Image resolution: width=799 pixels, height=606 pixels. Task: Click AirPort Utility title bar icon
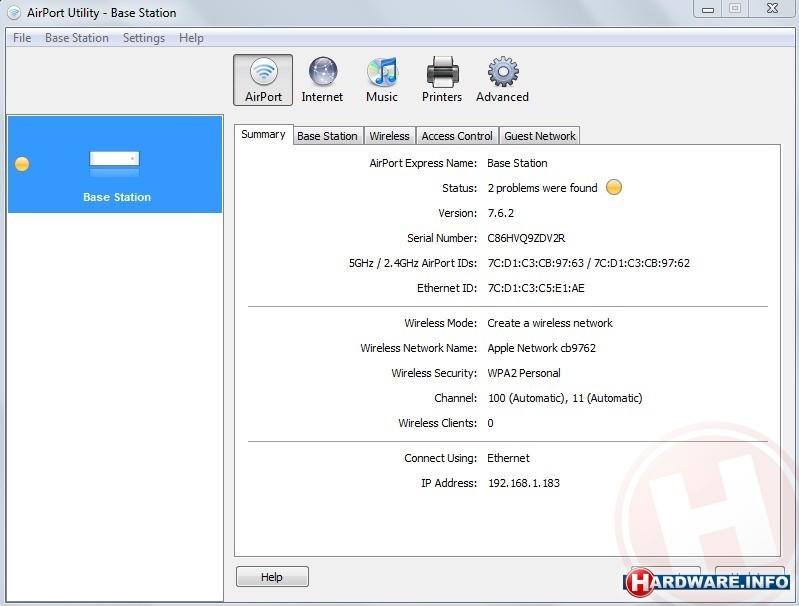click(x=14, y=13)
